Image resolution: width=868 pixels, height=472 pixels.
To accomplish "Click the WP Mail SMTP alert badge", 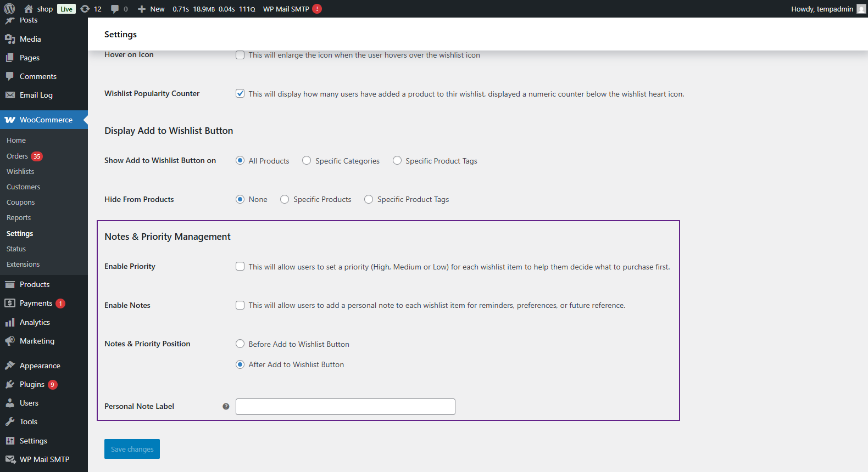I will [317, 9].
